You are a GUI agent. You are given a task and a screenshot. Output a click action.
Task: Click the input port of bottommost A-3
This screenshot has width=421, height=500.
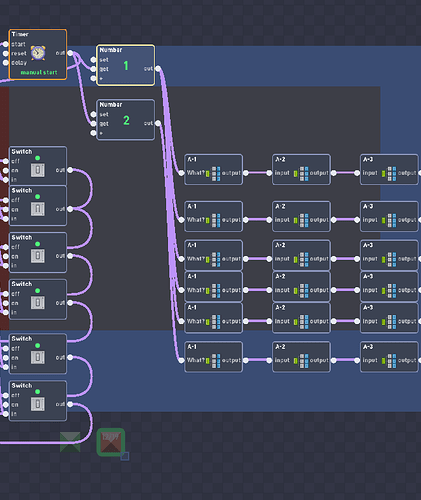pyautogui.click(x=357, y=360)
